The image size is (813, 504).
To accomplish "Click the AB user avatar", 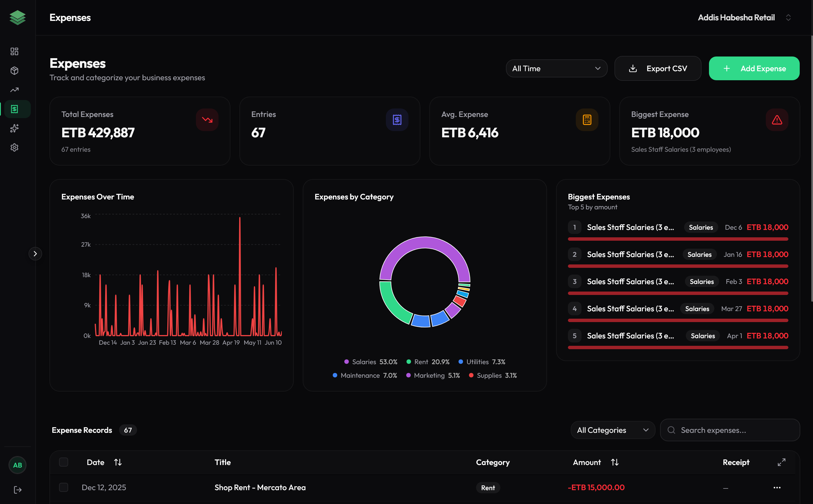I will [x=17, y=465].
